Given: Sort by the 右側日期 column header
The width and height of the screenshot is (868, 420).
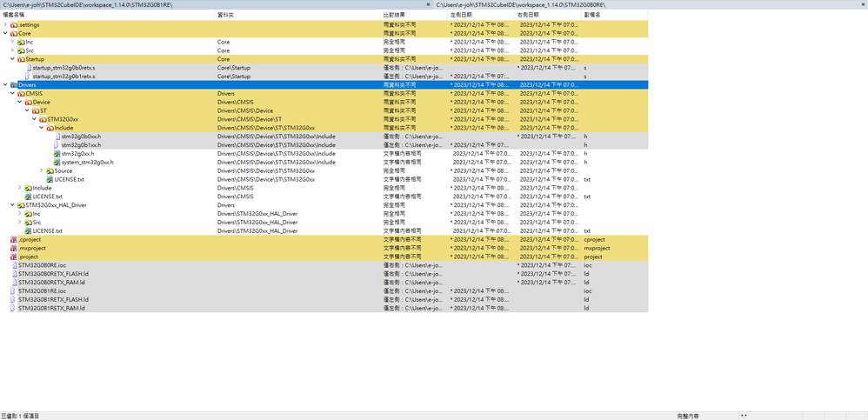Looking at the screenshot, I should (548, 15).
